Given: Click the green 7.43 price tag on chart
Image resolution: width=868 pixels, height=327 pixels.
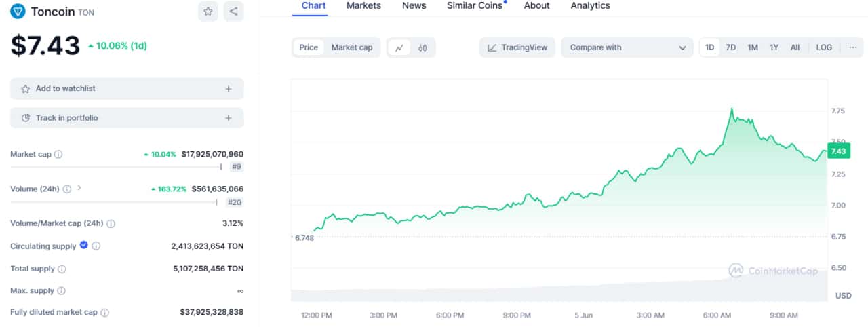Looking at the screenshot, I should pos(837,151).
